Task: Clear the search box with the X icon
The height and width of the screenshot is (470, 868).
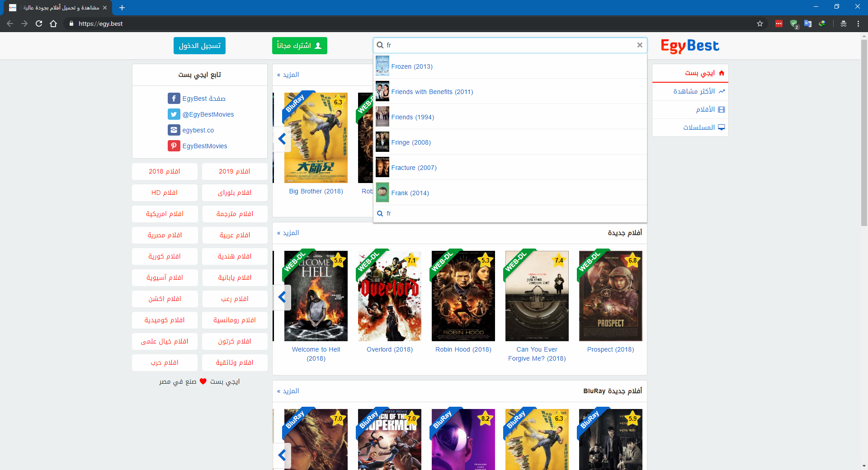Action: 640,45
